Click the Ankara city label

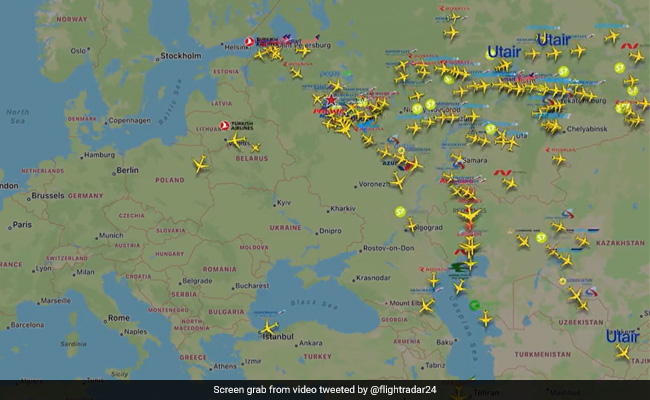click(310, 343)
